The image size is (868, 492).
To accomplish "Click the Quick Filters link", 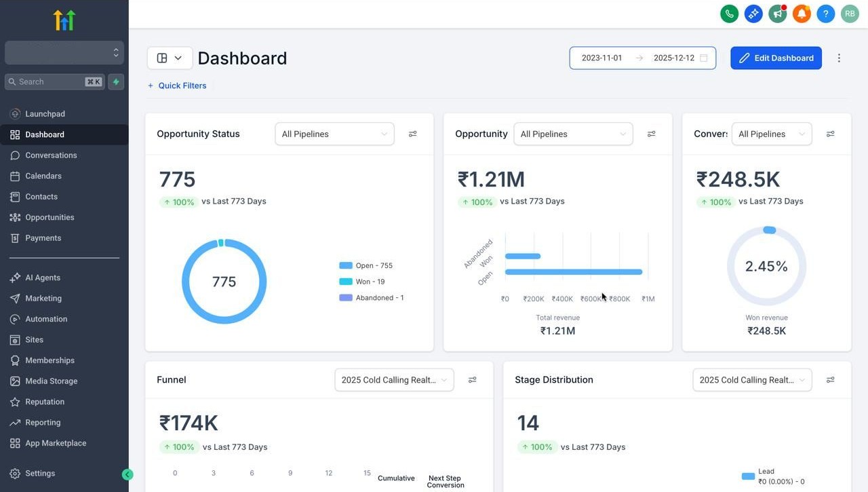I will tap(177, 86).
